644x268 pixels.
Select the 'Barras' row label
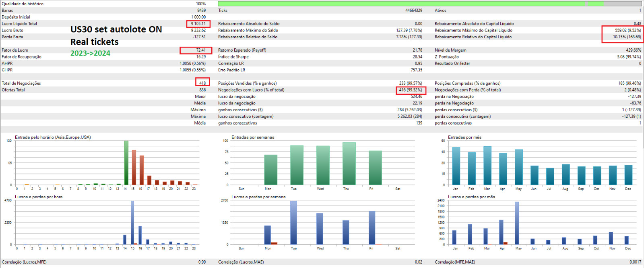click(x=7, y=10)
